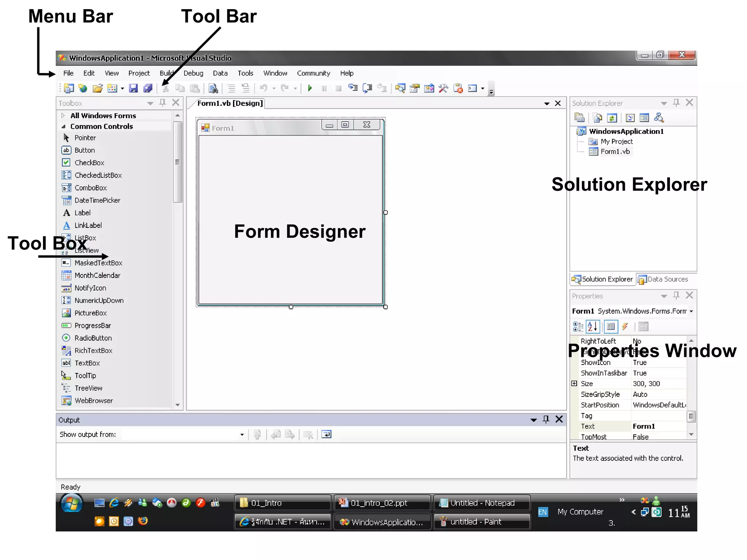This screenshot has height=560, width=747.
Task: Toggle auto-hide pin on Solution Explorer panel
Action: (x=676, y=103)
